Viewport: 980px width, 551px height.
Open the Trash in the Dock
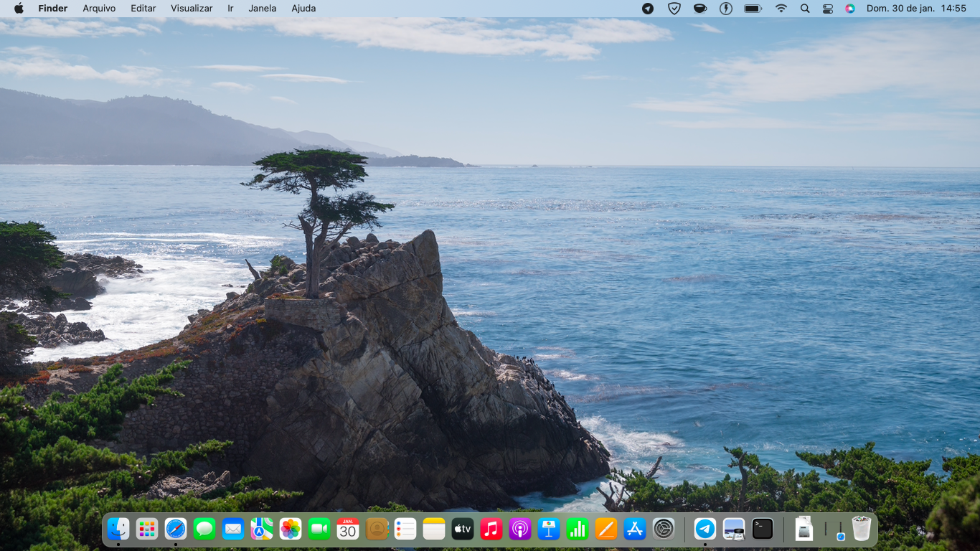861,529
